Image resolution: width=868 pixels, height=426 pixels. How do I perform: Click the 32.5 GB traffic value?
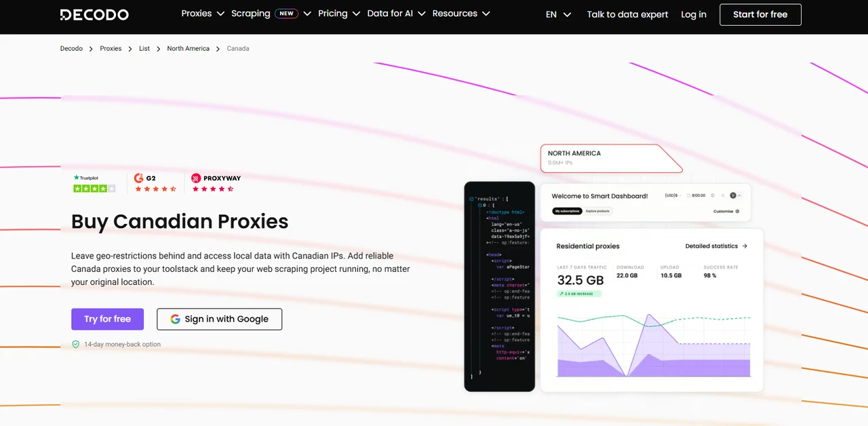coord(580,280)
